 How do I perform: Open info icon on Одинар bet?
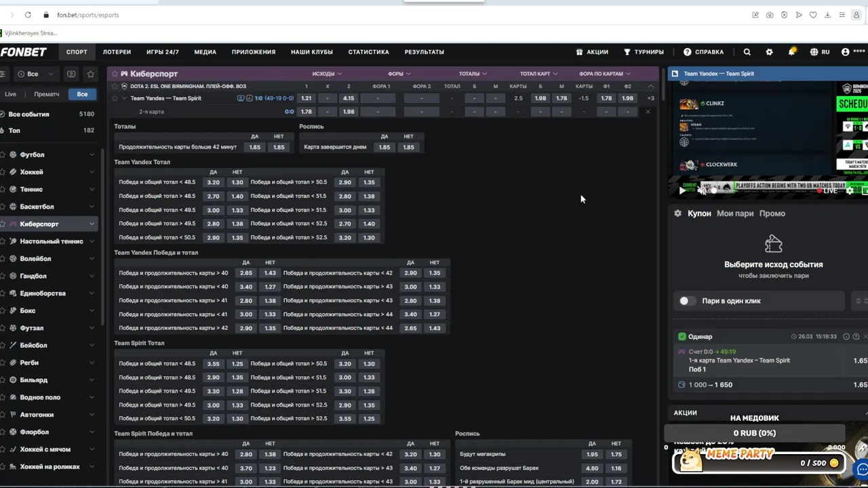(846, 336)
